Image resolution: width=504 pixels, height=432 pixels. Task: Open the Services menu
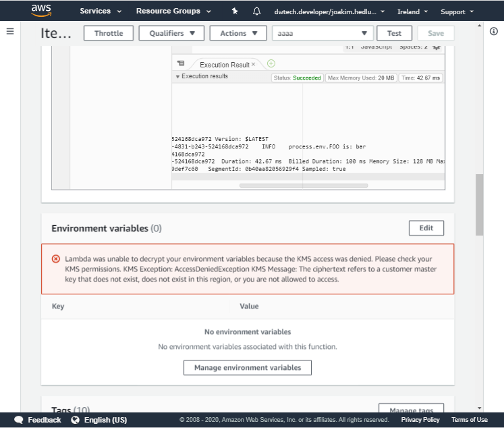pyautogui.click(x=101, y=11)
